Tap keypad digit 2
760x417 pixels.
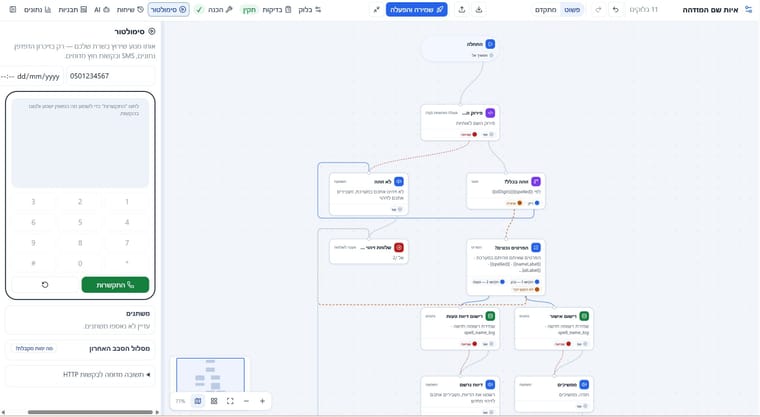80,202
